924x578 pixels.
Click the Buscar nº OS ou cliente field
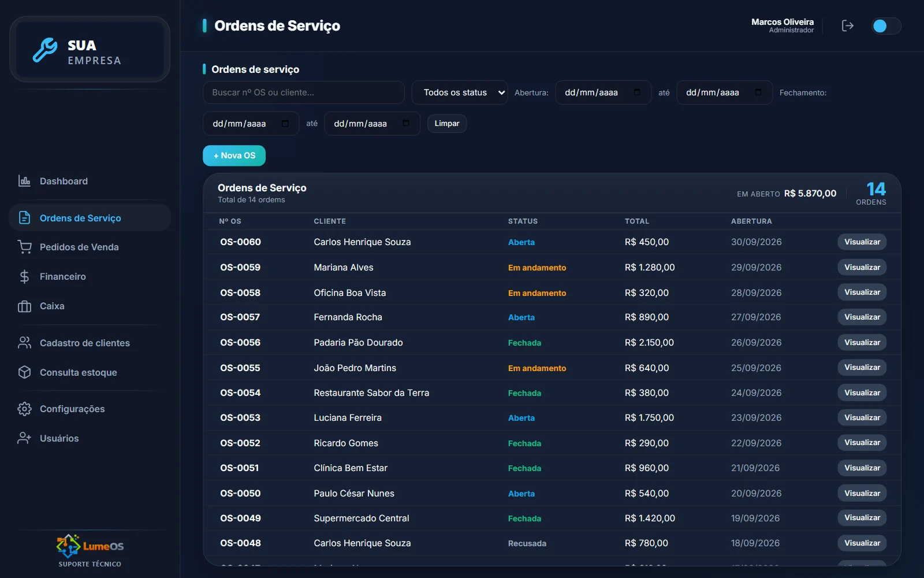point(304,92)
